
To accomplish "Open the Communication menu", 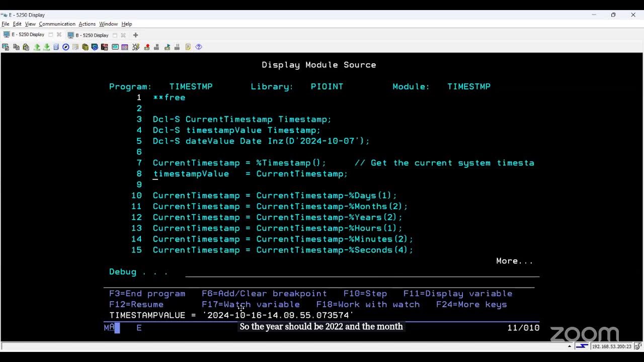I will tap(57, 24).
